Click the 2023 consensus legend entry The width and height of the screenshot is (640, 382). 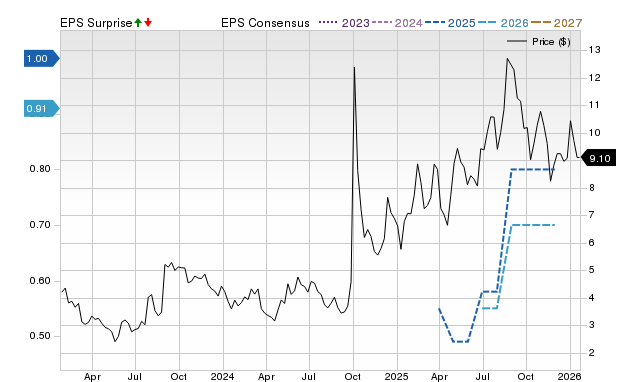click(344, 23)
